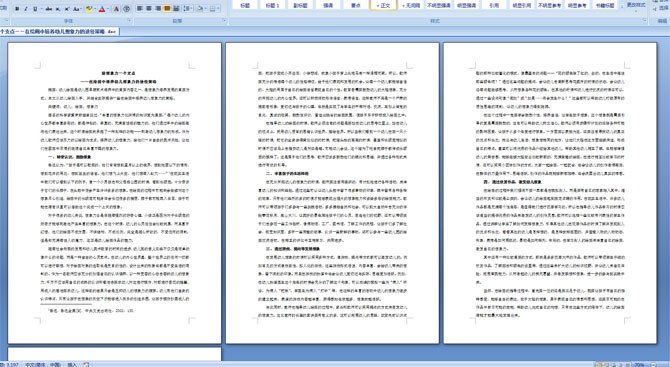This screenshot has height=367, width=670.
Task: Switch to the open document tab
Action: [x=59, y=32]
